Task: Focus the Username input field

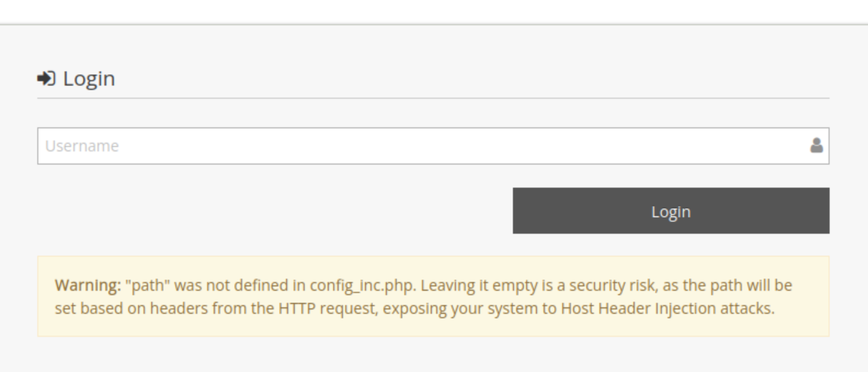Action: point(433,146)
